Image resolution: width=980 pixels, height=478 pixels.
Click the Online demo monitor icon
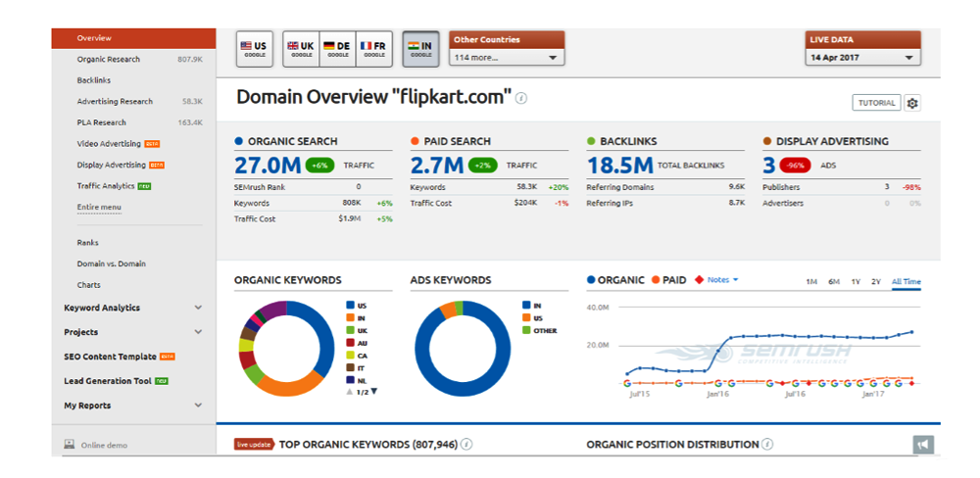70,445
